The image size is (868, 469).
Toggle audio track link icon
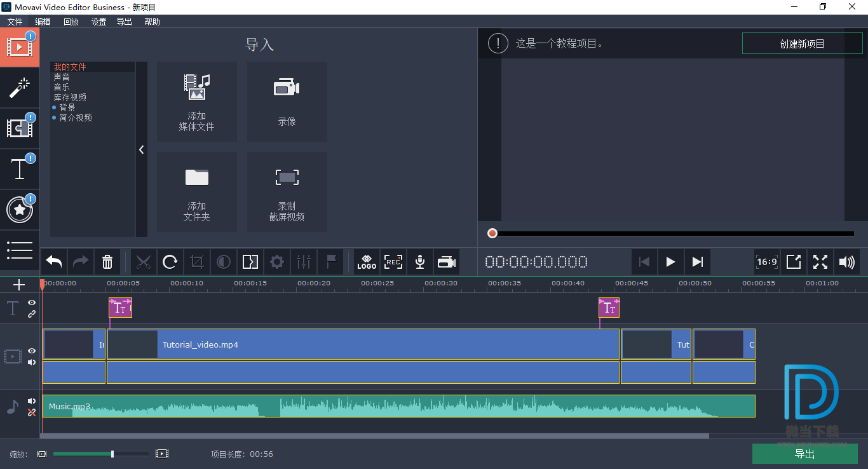click(x=32, y=412)
